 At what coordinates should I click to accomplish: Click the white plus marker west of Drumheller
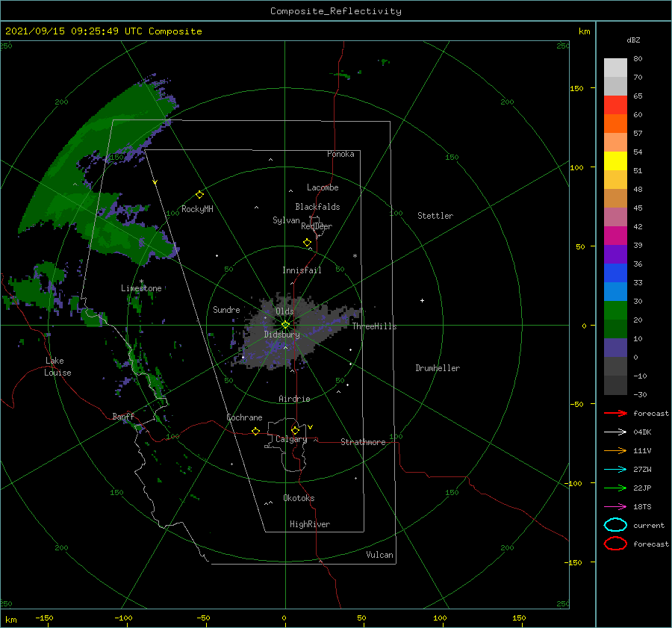422,300
